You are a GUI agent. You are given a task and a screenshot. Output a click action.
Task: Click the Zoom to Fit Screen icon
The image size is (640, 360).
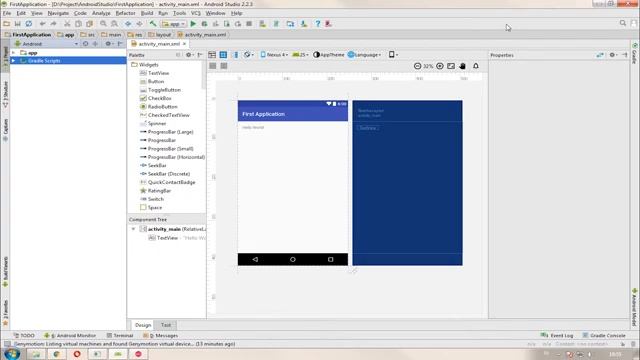[451, 66]
